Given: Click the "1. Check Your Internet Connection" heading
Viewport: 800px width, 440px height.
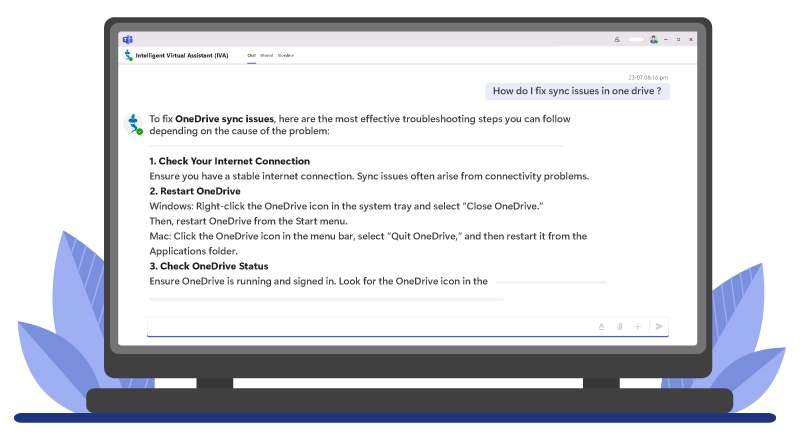Looking at the screenshot, I should coord(230,161).
